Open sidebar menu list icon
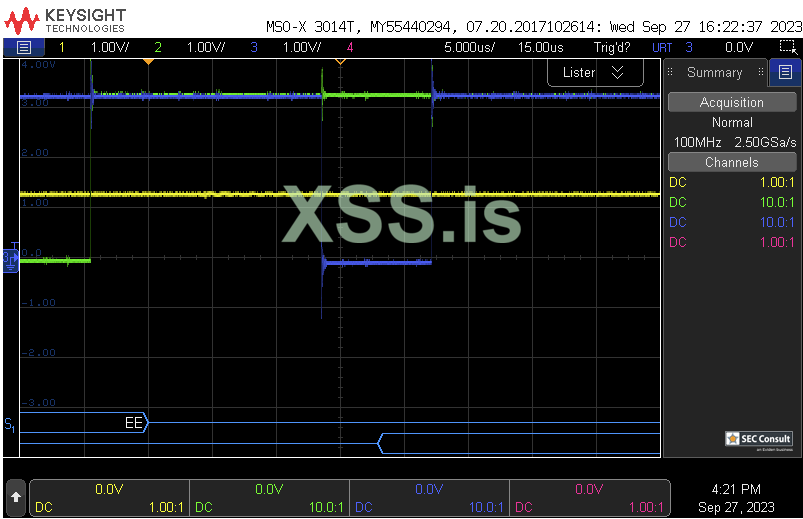This screenshot has height=519, width=803. pos(785,72)
